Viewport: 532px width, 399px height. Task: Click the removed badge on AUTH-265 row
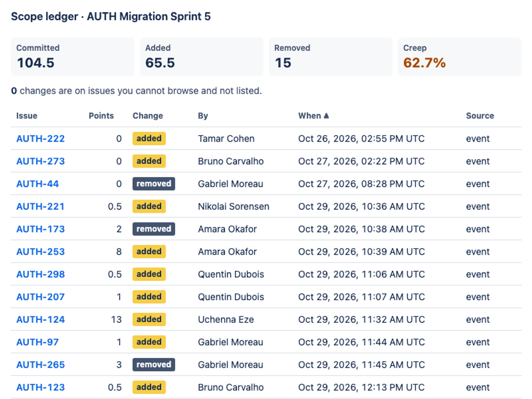[154, 364]
